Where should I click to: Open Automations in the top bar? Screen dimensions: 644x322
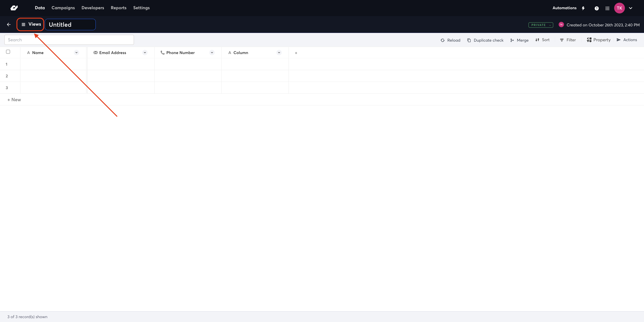tap(564, 8)
